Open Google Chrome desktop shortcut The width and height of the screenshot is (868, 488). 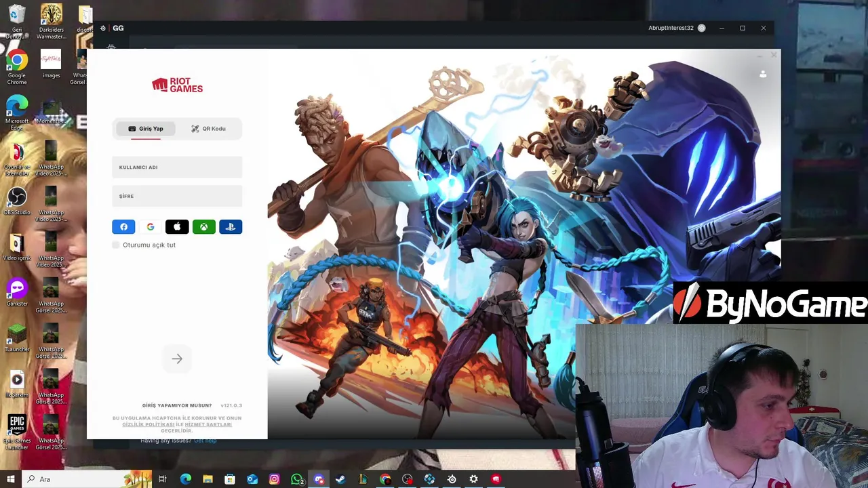[17, 68]
